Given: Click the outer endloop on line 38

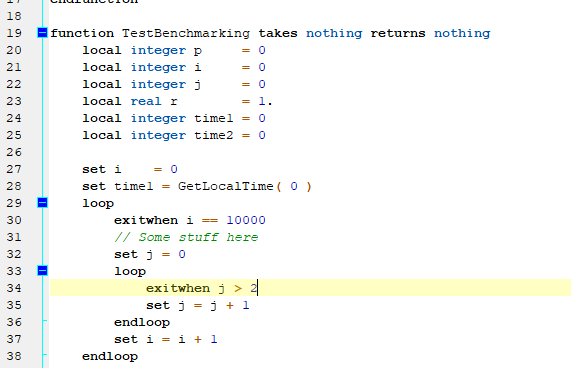Looking at the screenshot, I should pyautogui.click(x=110, y=356).
